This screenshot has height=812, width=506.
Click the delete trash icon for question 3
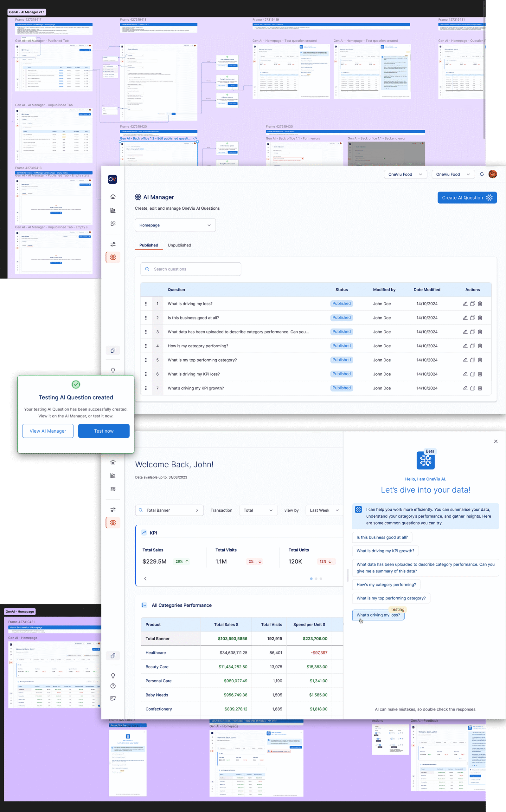pyautogui.click(x=480, y=332)
